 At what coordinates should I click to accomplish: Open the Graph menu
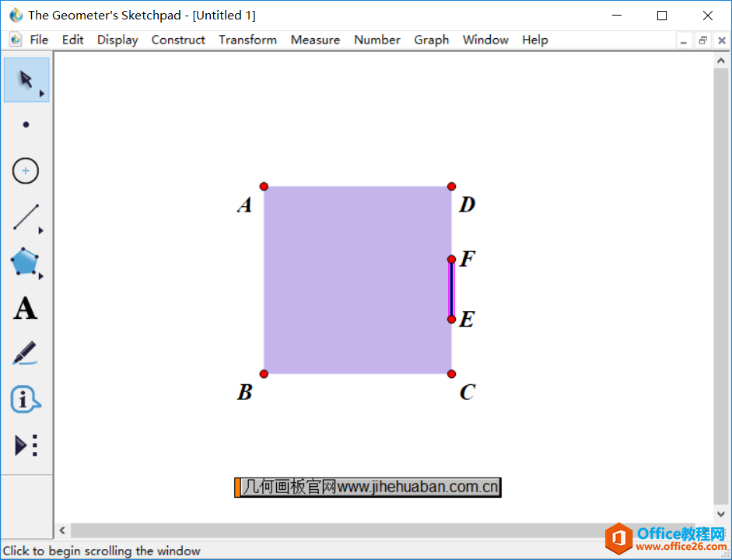tap(432, 40)
